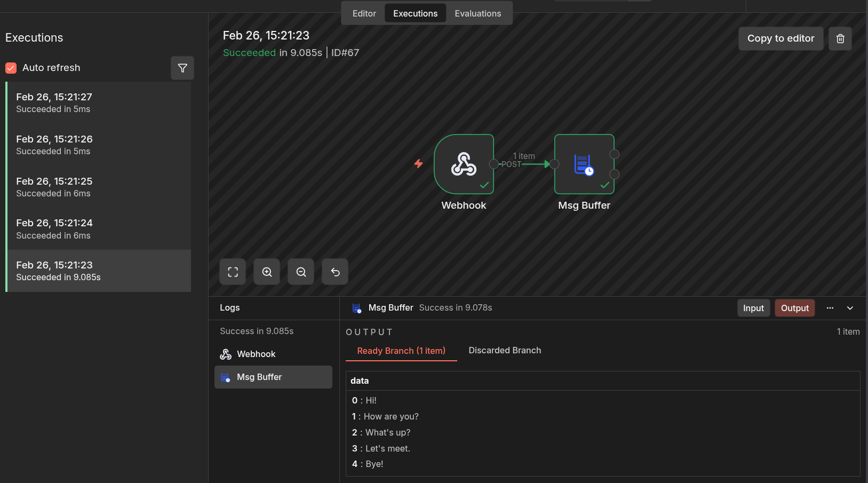
Task: Click the Succeeded status text in header
Action: coord(249,53)
